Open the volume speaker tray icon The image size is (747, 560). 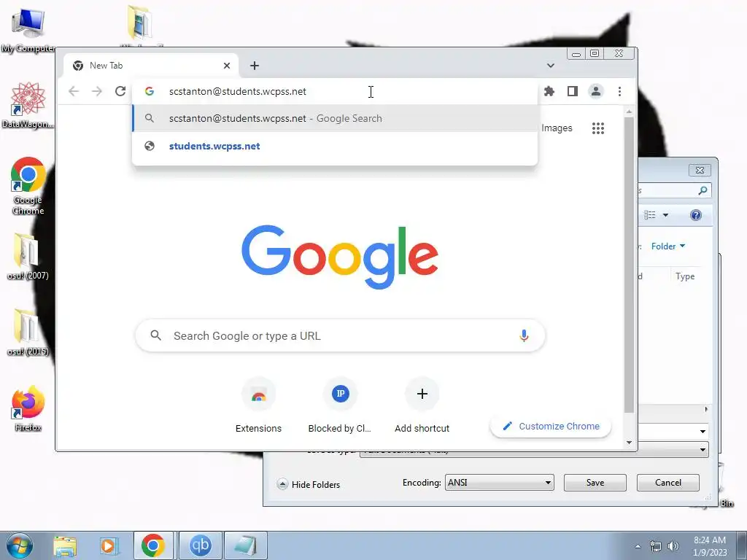[673, 546]
